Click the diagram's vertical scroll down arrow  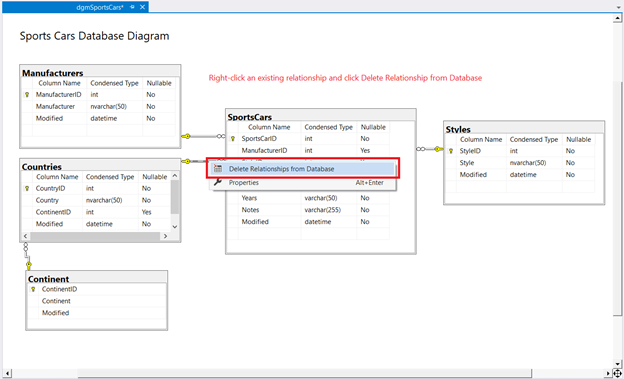pyautogui.click(x=617, y=364)
